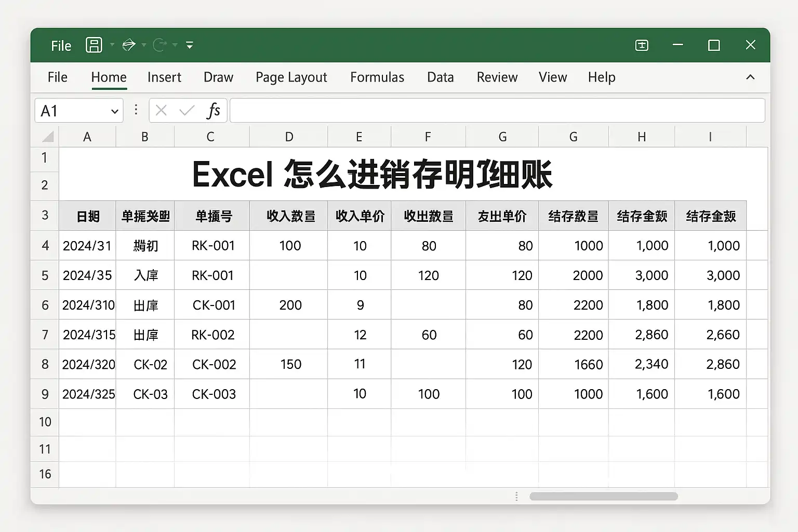Click File in the green title bar
The image size is (798, 532).
(61, 46)
